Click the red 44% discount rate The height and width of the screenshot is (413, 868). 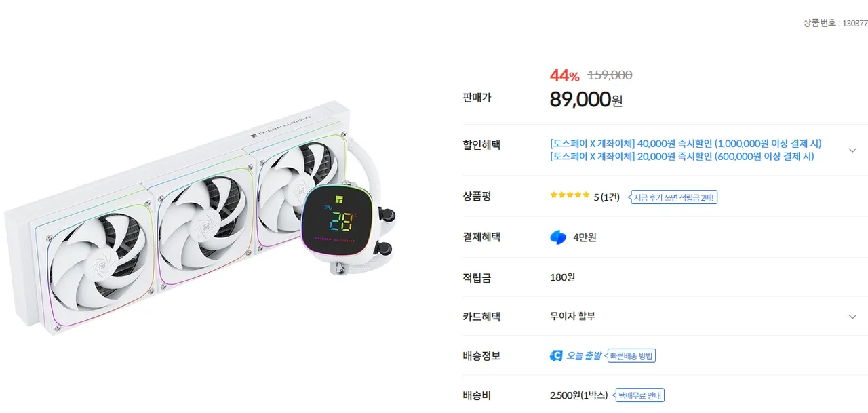(x=564, y=75)
